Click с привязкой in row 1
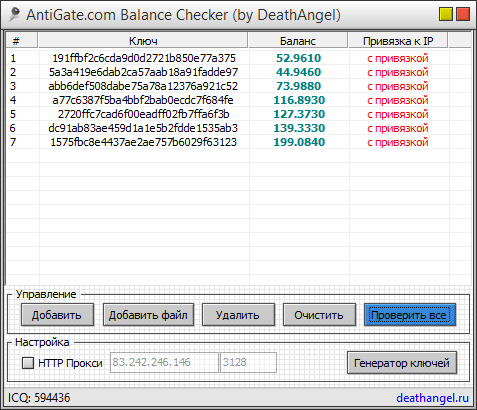Viewport: 477px width, 410px height. tap(398, 58)
